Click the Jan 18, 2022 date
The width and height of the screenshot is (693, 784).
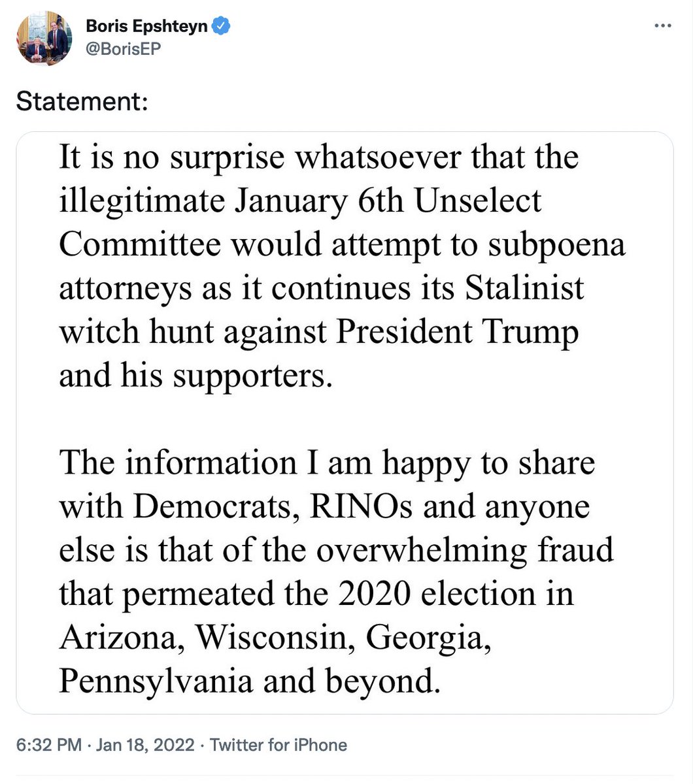coord(145,745)
